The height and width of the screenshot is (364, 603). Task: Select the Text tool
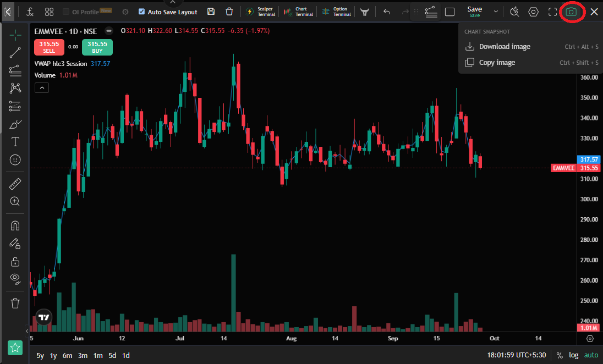15,142
